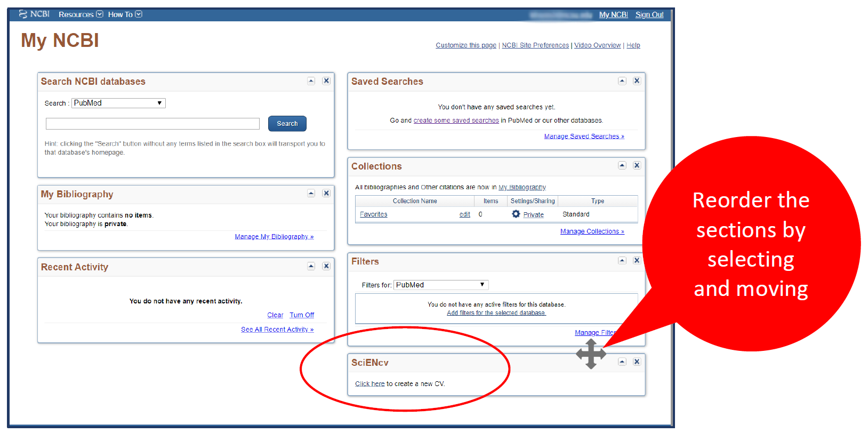The image size is (868, 441).
Task: Click the Type column header
Action: (598, 201)
